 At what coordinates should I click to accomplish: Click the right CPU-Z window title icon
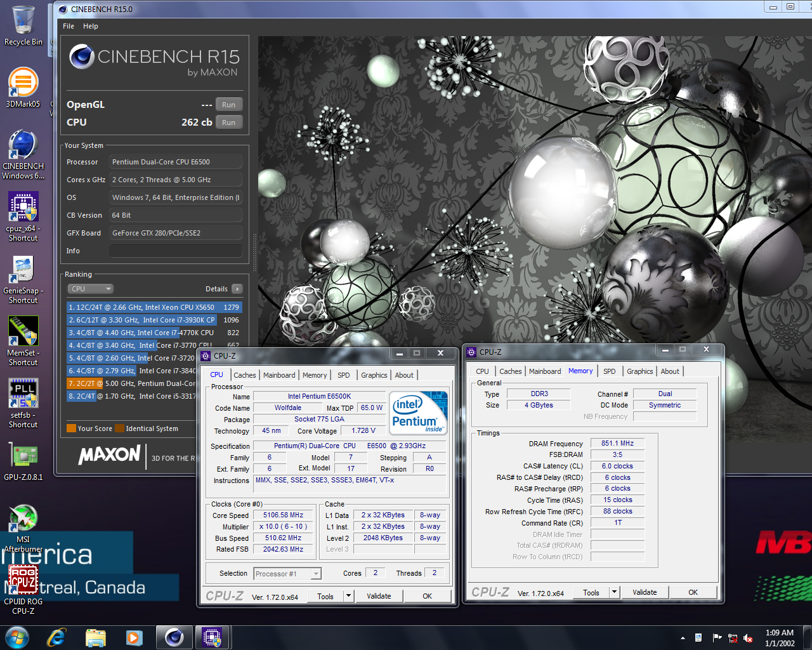[471, 352]
